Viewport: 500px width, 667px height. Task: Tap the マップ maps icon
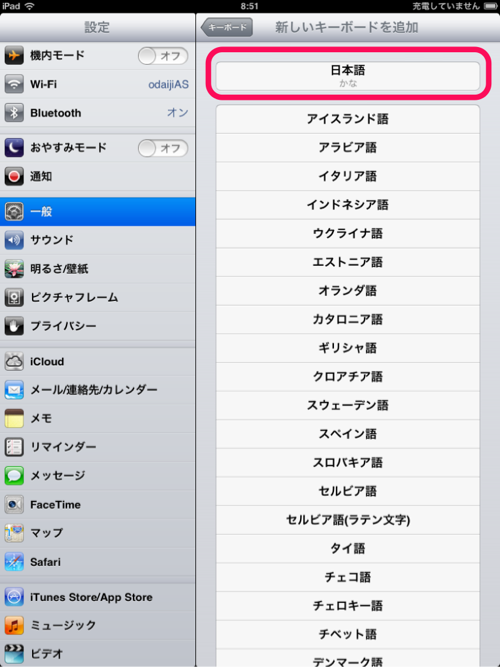point(14,533)
